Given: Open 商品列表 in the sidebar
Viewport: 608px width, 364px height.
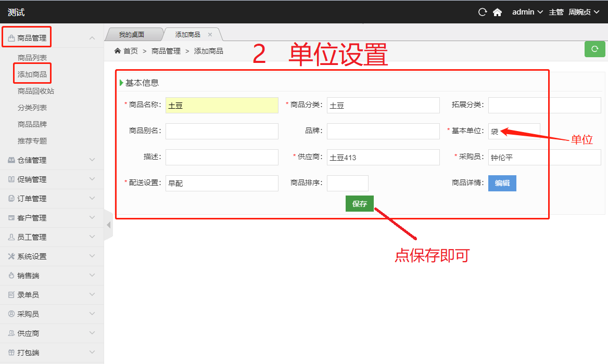Looking at the screenshot, I should 32,58.
